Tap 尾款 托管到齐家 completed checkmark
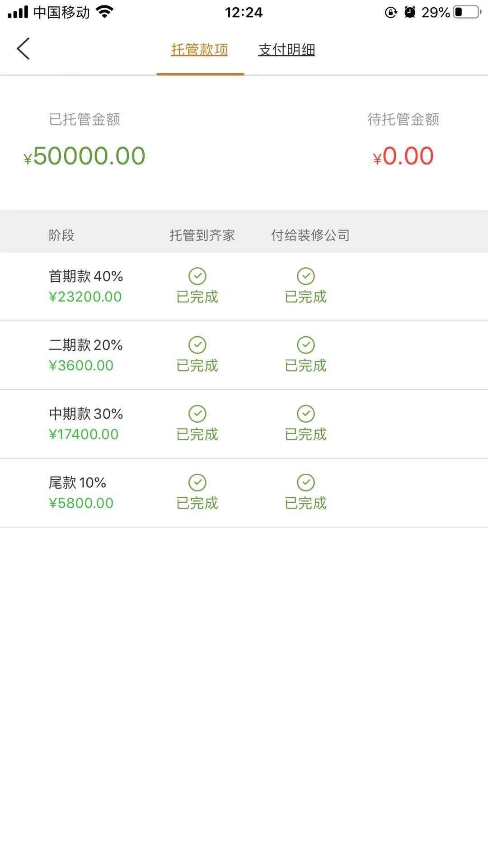This screenshot has width=488, height=868. 197,482
